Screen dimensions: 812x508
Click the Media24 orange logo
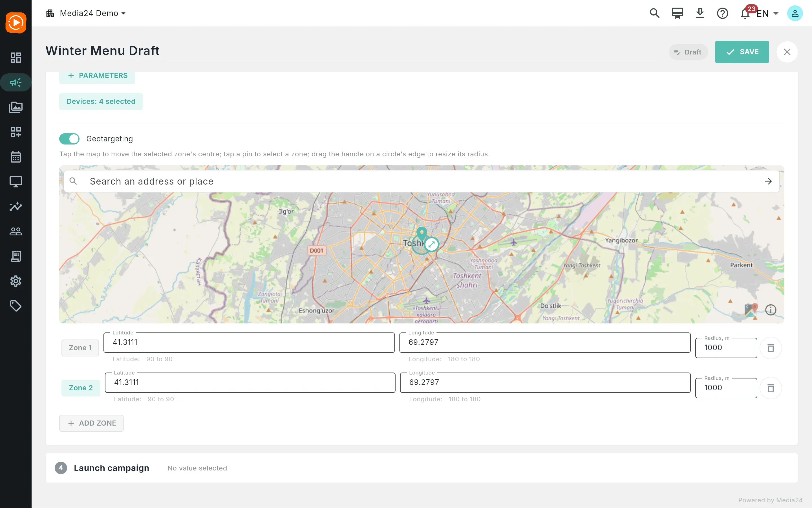click(16, 23)
